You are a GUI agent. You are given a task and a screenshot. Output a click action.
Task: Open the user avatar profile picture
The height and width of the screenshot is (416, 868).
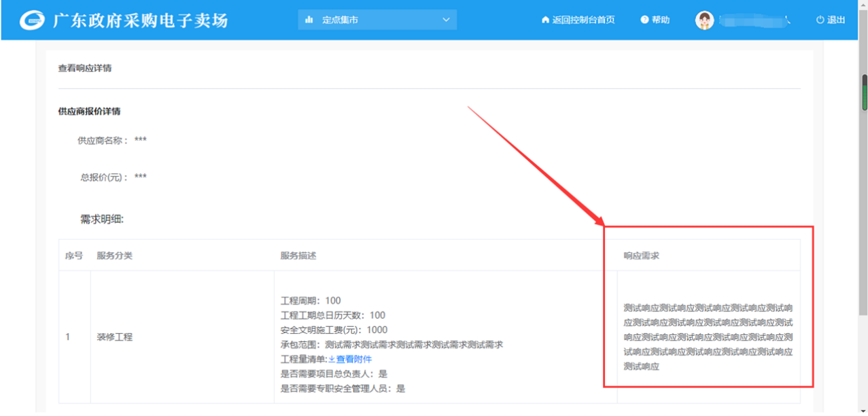pos(704,20)
